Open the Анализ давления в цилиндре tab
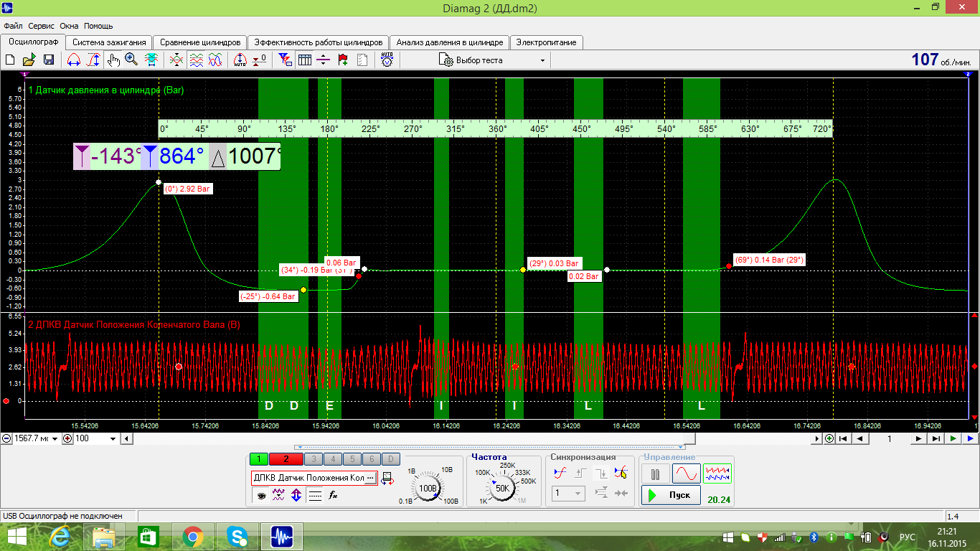Screen dimensions: 980x551 (x=450, y=42)
